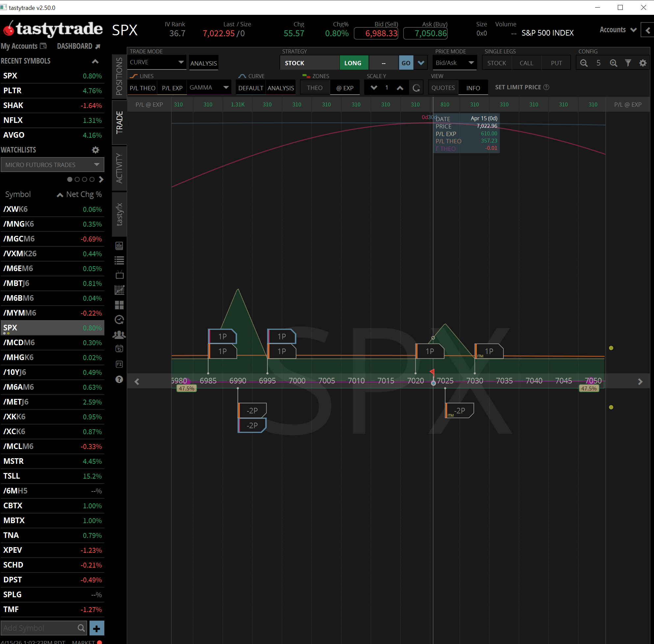
Task: Click the GO strategy button
Action: click(406, 63)
